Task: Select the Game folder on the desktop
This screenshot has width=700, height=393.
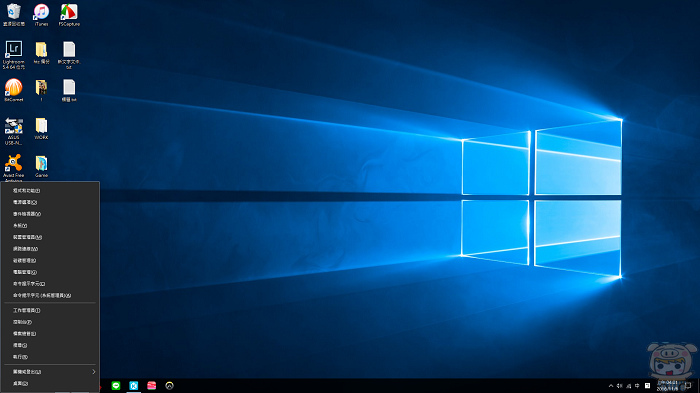Action: click(42, 167)
